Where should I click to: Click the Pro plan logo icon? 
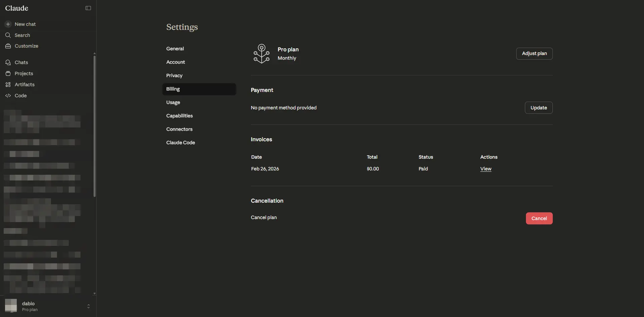pyautogui.click(x=262, y=54)
